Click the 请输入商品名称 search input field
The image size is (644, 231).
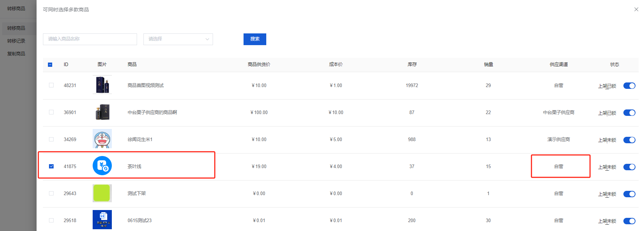click(90, 39)
